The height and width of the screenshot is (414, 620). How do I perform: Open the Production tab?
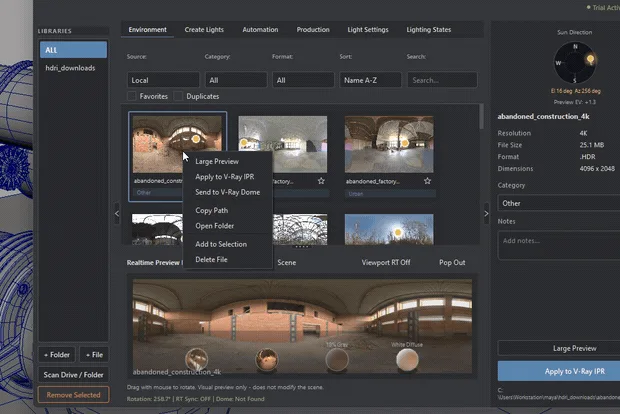[x=313, y=30]
